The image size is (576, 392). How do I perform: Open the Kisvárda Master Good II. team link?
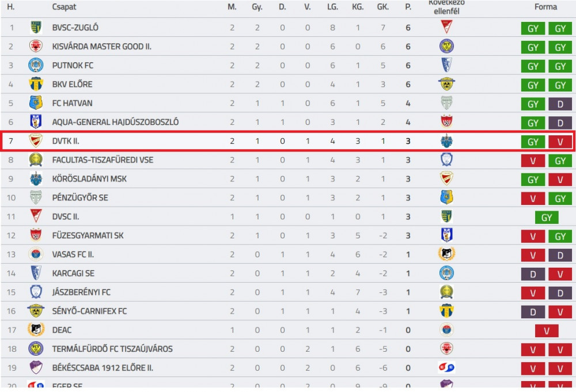(102, 47)
